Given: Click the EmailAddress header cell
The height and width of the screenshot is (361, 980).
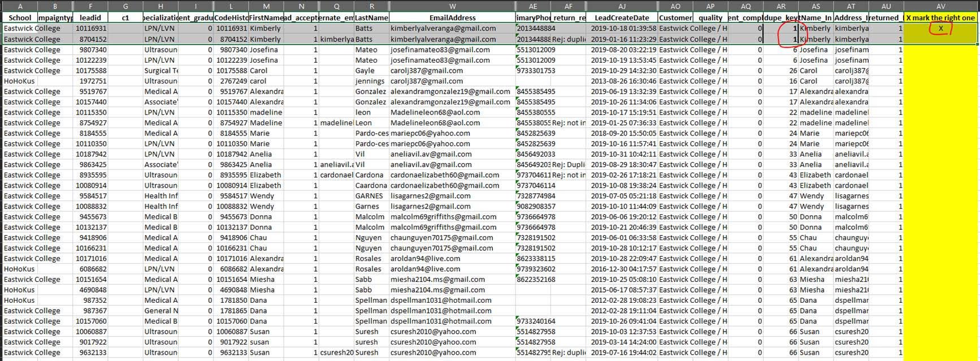Looking at the screenshot, I should 452,18.
